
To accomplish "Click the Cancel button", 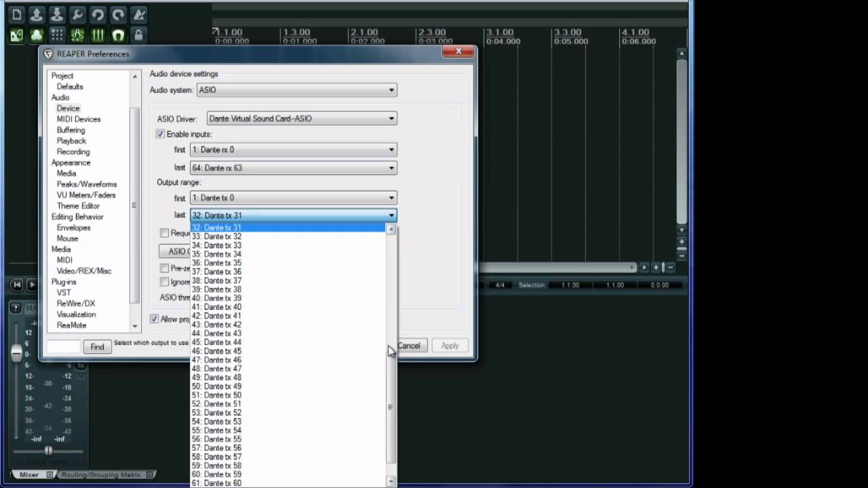I will tap(409, 346).
